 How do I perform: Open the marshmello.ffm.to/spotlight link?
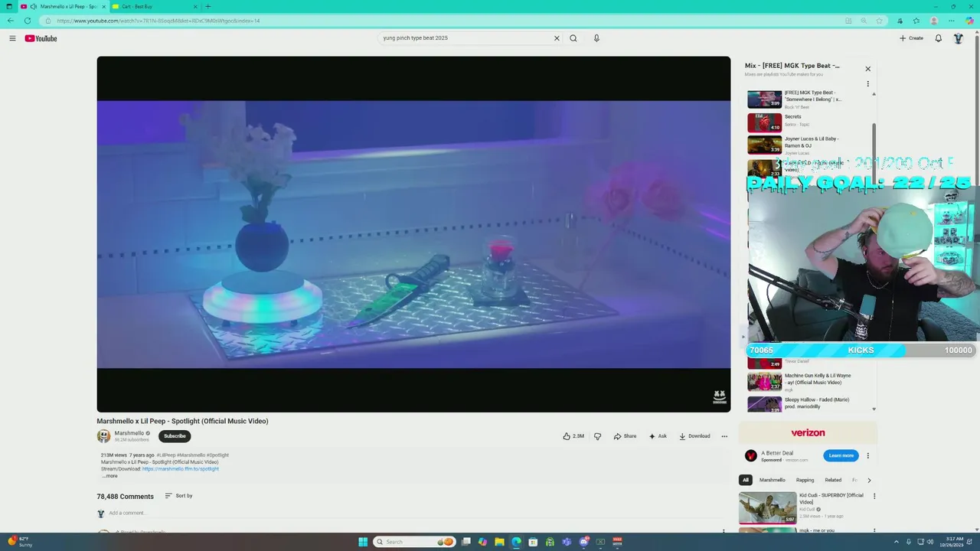click(x=181, y=469)
